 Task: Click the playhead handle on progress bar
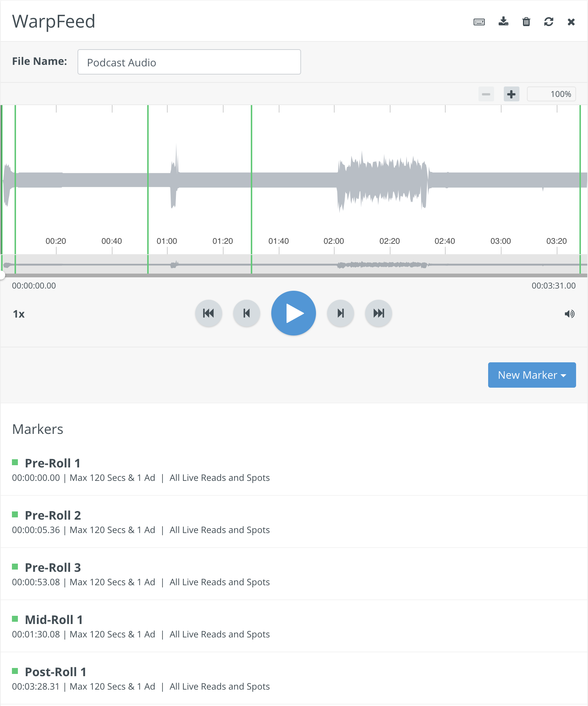[1, 275]
